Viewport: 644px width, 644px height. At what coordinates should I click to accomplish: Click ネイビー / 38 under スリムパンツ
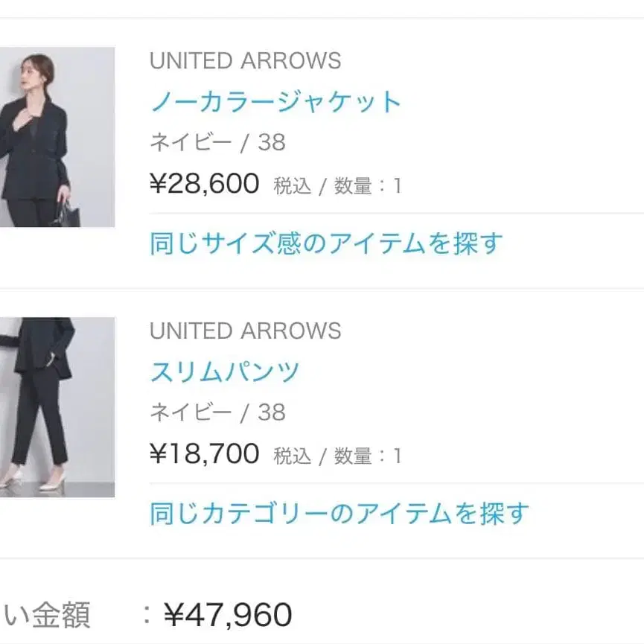coord(217,412)
